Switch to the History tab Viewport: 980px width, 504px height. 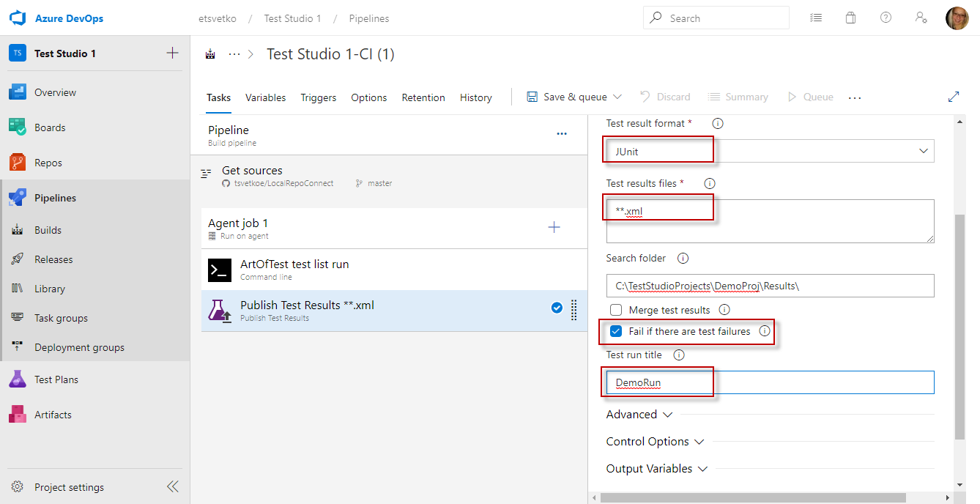[476, 97]
